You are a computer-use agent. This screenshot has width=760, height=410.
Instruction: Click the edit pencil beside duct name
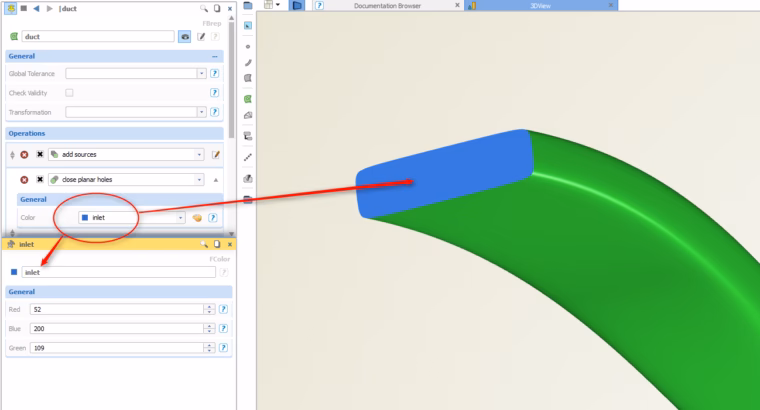point(201,36)
